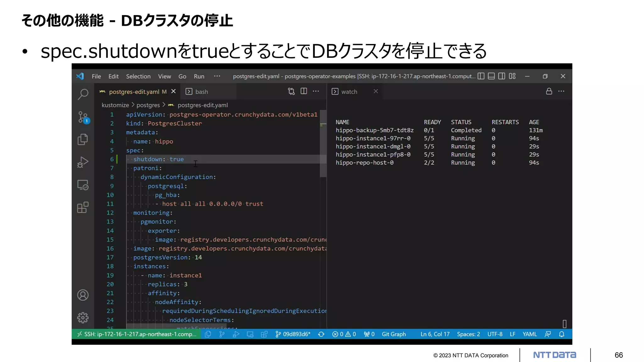Click the status bar debug icon
The width and height of the screenshot is (644, 362).
(x=236, y=334)
